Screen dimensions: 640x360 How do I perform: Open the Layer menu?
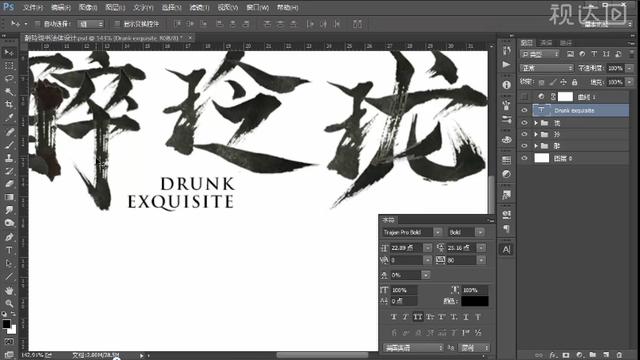click(x=116, y=8)
